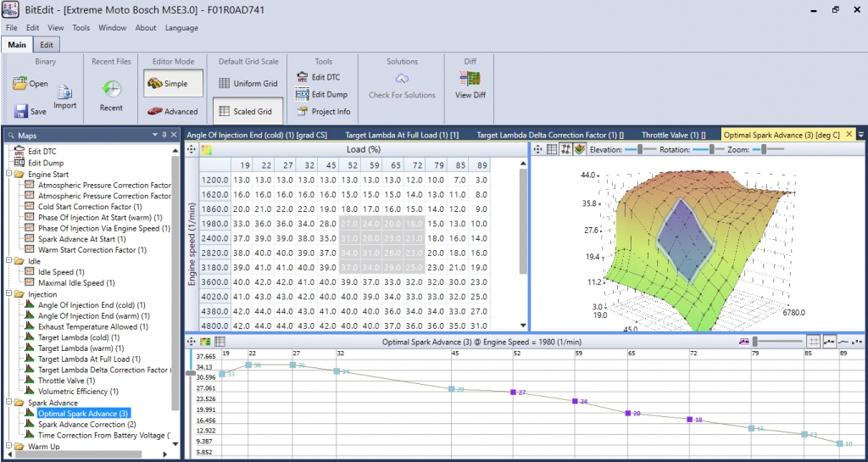Select line-with-points style in graph toolbar
This screenshot has width=868, height=462.
click(x=829, y=342)
